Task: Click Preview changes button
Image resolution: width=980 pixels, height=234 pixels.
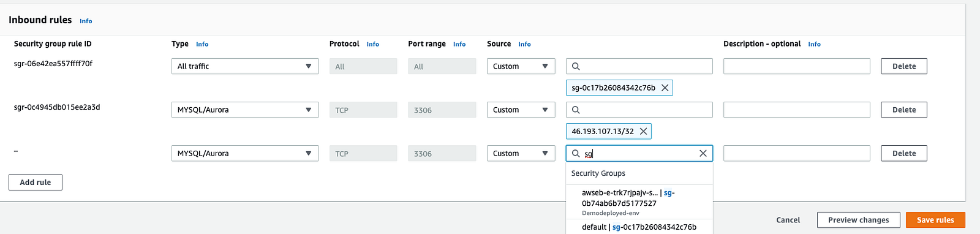Action: pyautogui.click(x=858, y=220)
